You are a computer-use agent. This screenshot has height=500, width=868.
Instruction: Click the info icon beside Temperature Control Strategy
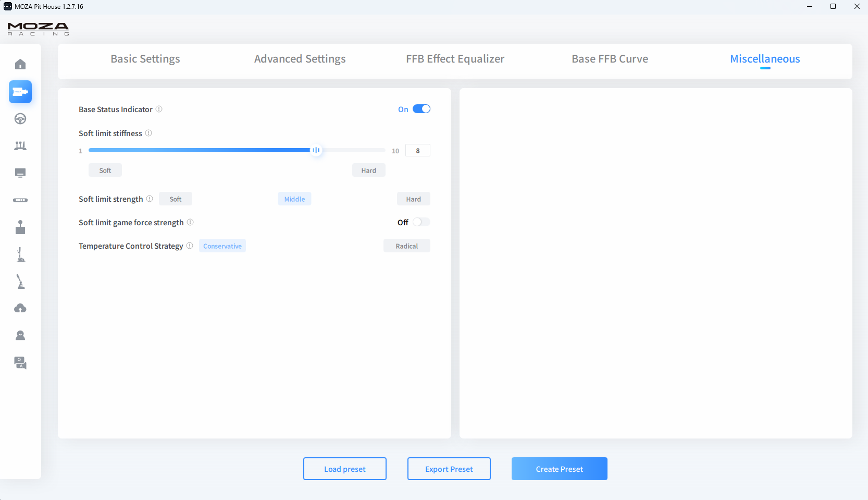(x=190, y=246)
